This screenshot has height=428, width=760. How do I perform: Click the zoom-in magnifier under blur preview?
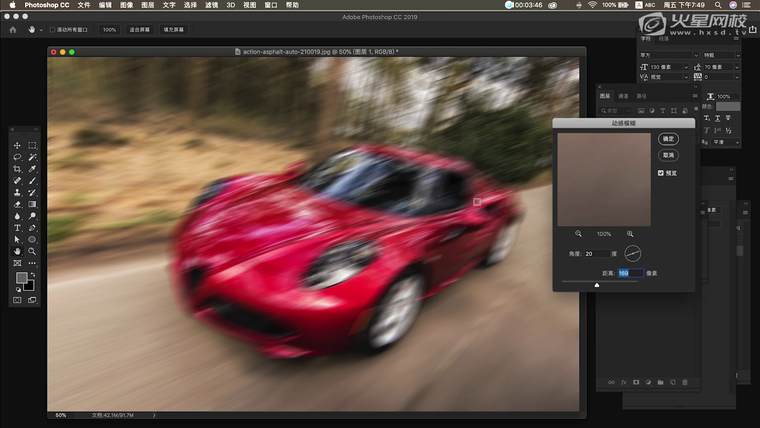pos(630,233)
